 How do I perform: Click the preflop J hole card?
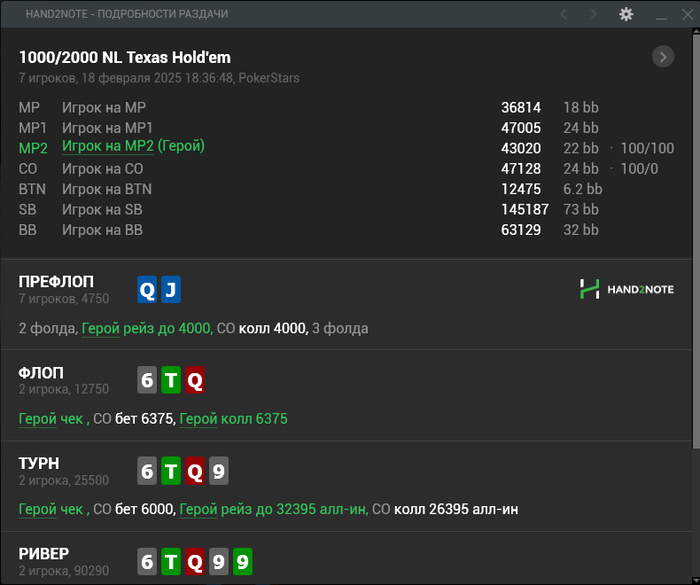(171, 289)
